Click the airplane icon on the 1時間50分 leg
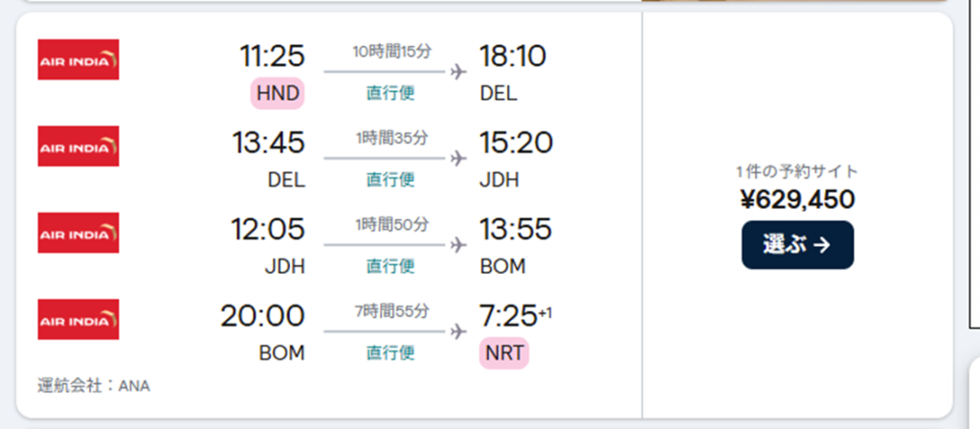 [457, 245]
